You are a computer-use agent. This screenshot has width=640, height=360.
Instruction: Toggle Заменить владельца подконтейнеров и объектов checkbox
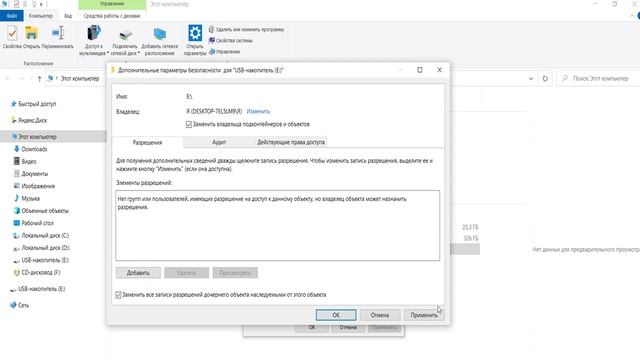[x=189, y=124]
